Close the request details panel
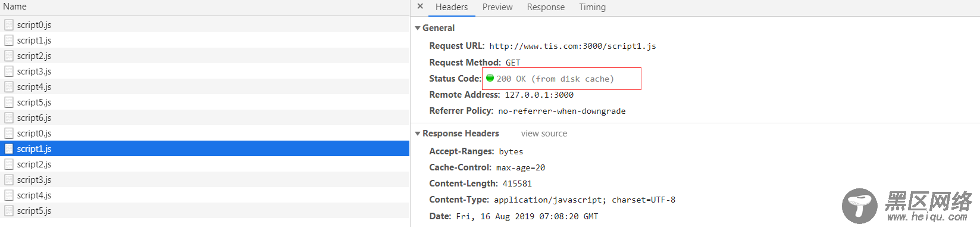The width and height of the screenshot is (980, 227). (x=420, y=7)
